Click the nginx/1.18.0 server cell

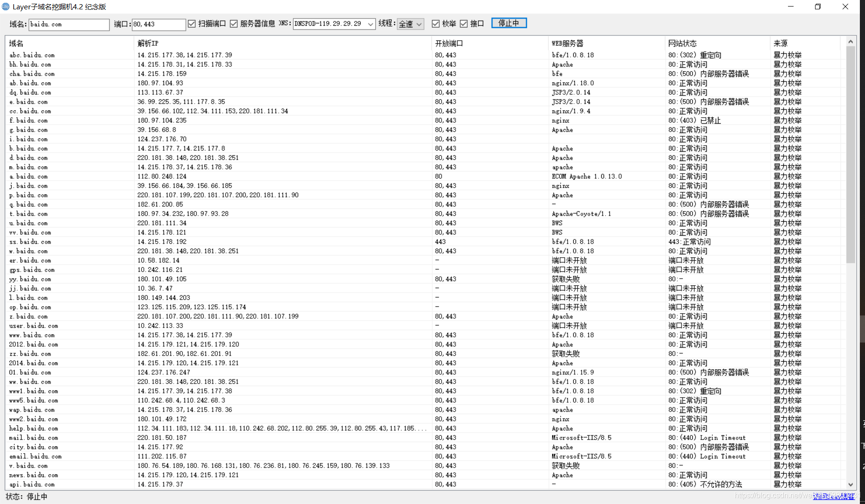tap(573, 83)
